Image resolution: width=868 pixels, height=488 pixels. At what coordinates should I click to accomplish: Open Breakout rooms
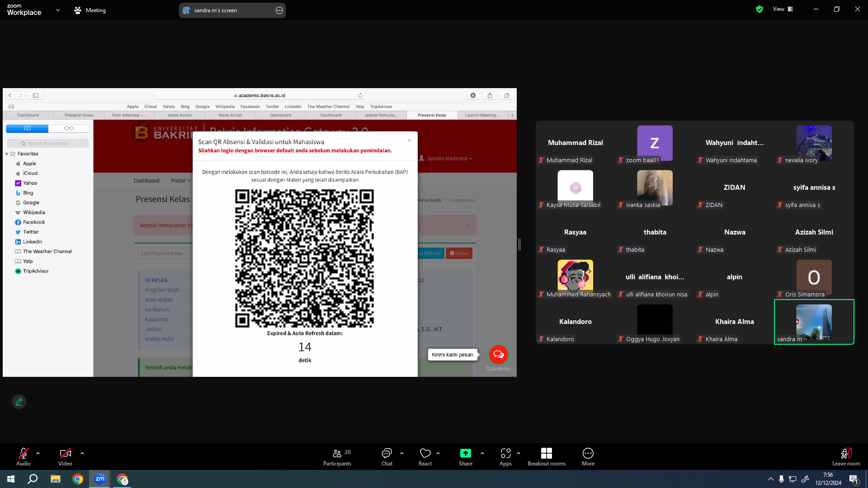click(x=547, y=456)
